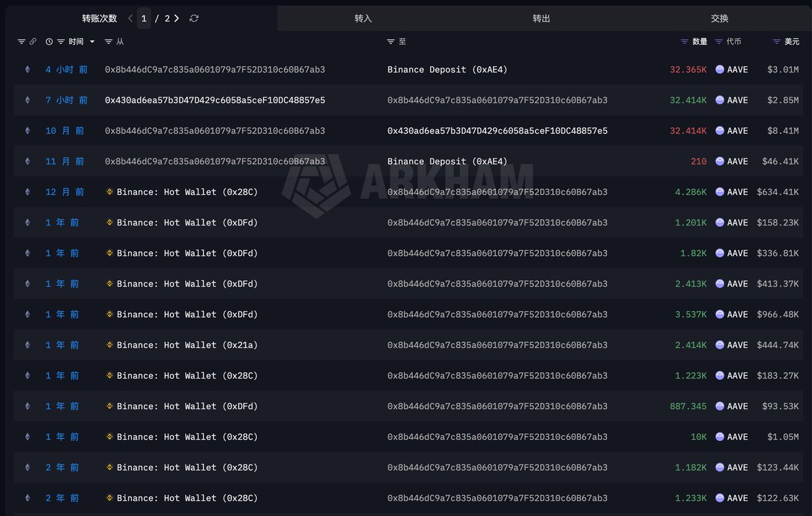Open Binance Deposit (0xAE4) in the $3.01M row
This screenshot has width=812, height=516.
(x=447, y=70)
